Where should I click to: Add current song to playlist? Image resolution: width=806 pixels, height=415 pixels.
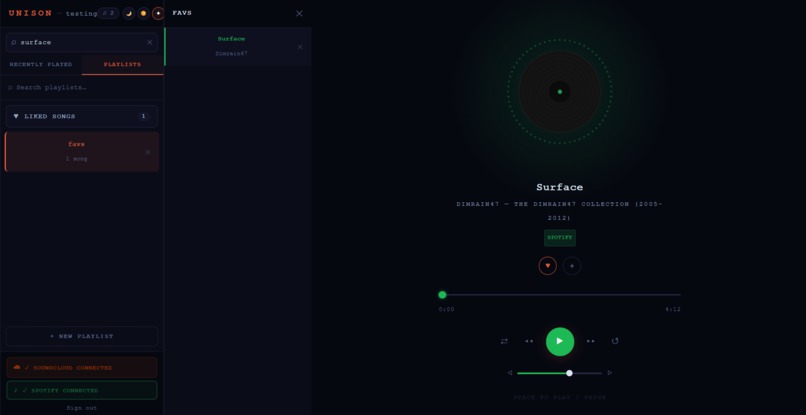pos(572,266)
